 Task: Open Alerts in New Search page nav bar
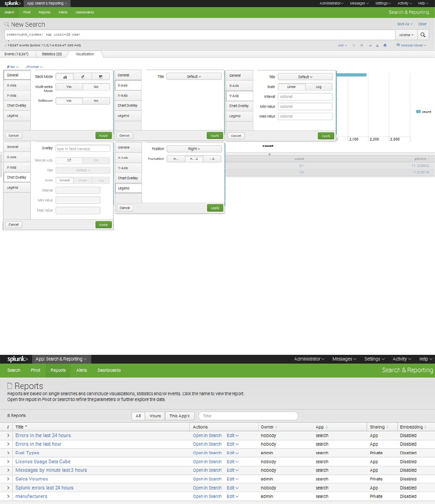63,12
